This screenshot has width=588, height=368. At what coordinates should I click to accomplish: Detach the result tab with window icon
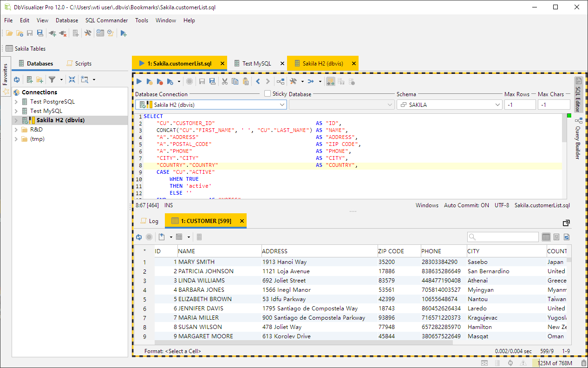pos(566,223)
